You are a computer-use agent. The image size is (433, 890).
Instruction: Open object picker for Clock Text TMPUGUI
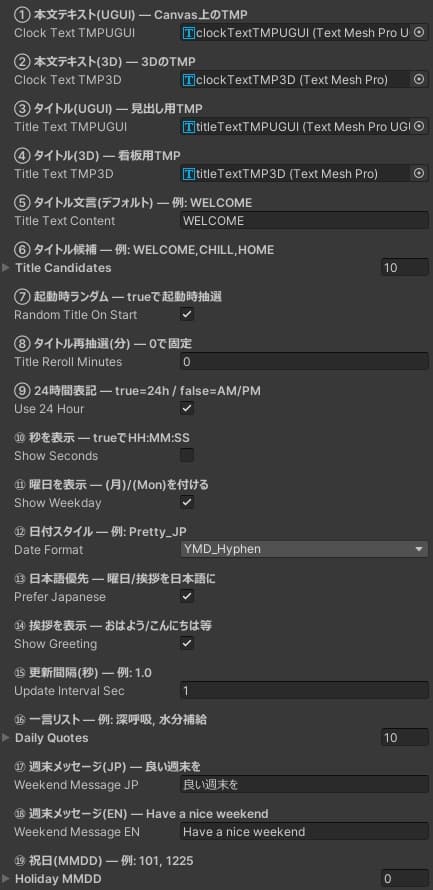coord(419,33)
